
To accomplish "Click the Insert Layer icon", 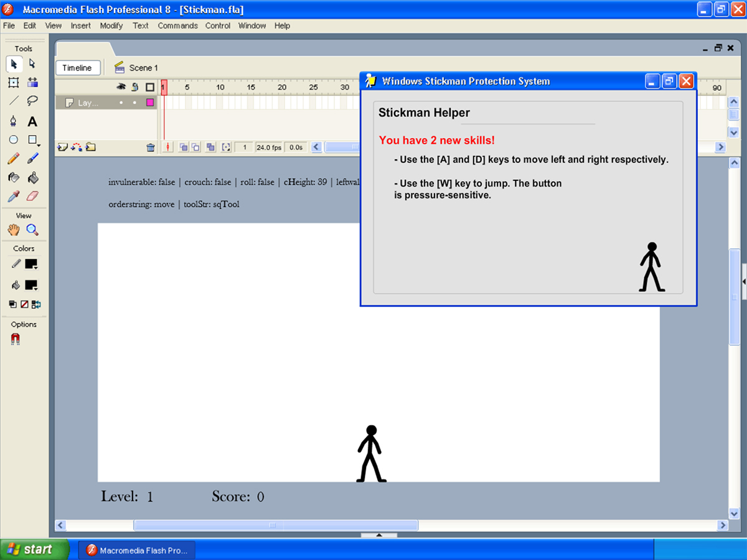I will pyautogui.click(x=62, y=147).
